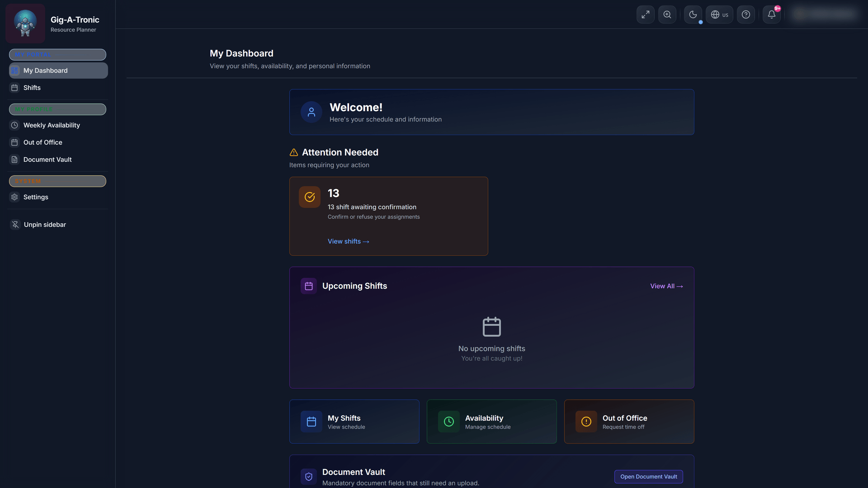Click the Settings gear icon

pos(14,197)
